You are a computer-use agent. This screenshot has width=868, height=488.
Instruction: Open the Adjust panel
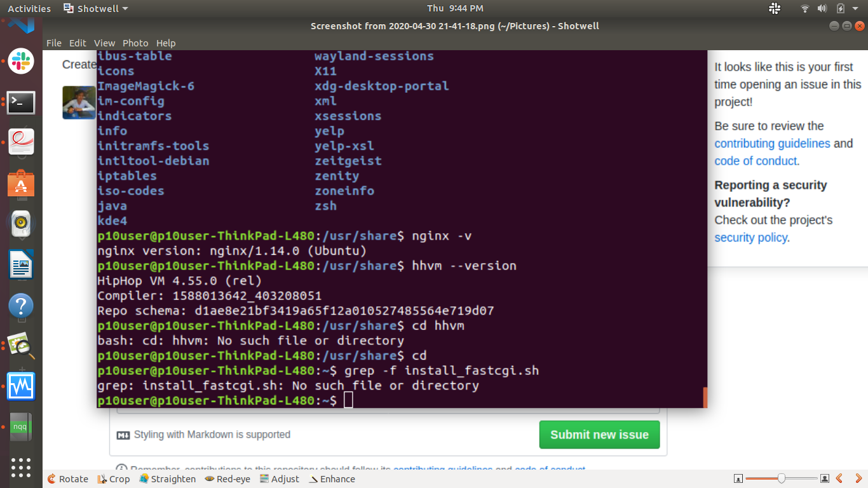(280, 479)
